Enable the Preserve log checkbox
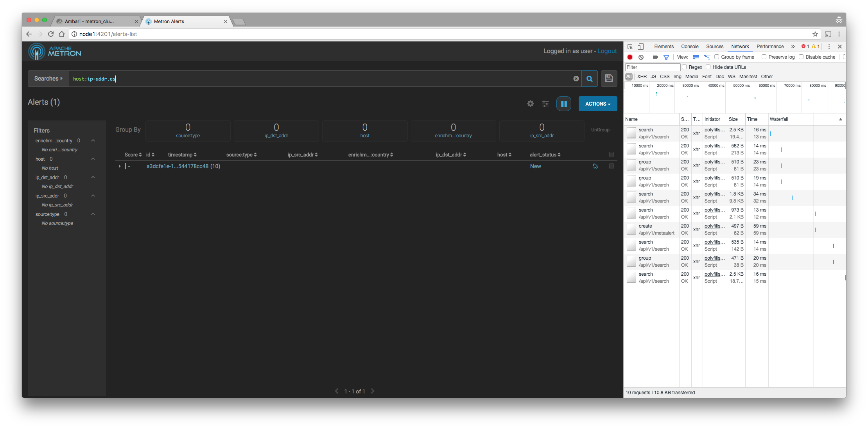 (x=764, y=57)
